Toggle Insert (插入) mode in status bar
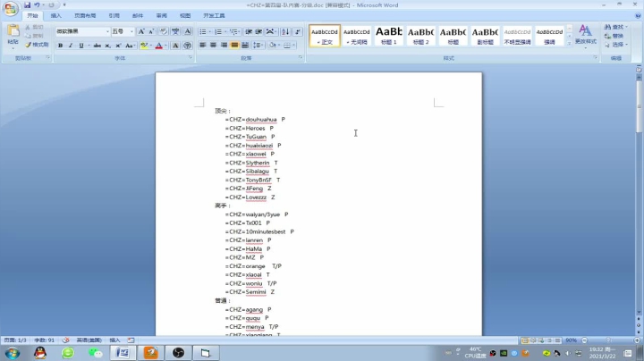The height and width of the screenshot is (361, 644). [115, 340]
